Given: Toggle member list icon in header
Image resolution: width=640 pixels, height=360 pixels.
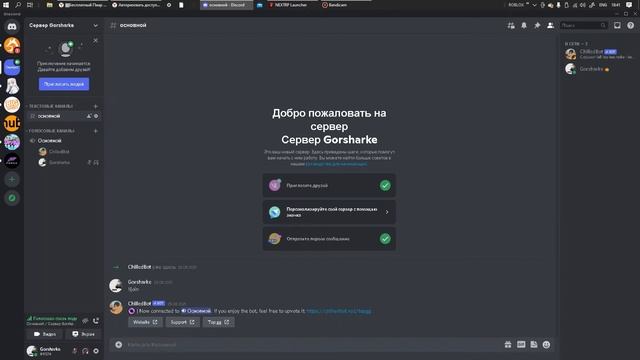Looking at the screenshot, I should 550,25.
